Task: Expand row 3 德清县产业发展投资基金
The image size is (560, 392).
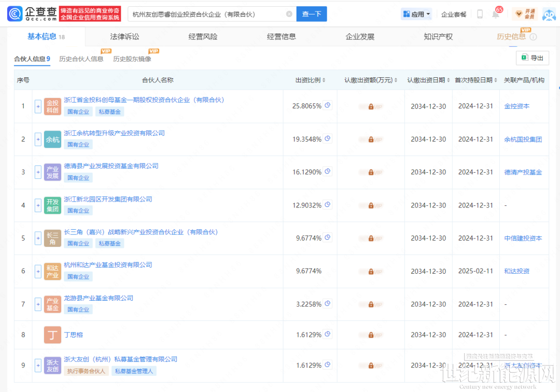Action: click(38, 172)
